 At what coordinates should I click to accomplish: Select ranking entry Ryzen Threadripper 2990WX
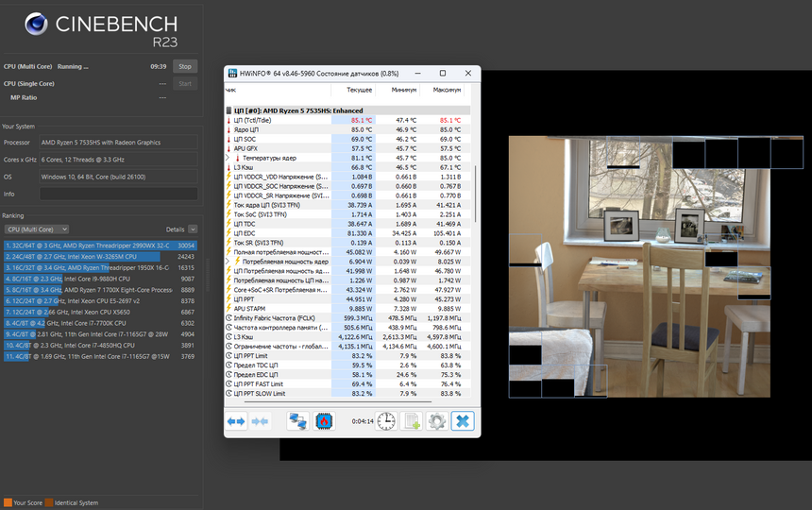[100, 246]
